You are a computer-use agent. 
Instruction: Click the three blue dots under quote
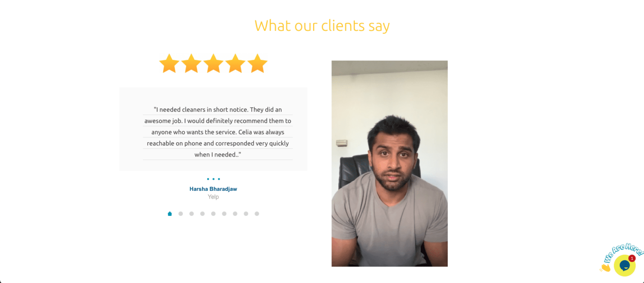click(213, 179)
